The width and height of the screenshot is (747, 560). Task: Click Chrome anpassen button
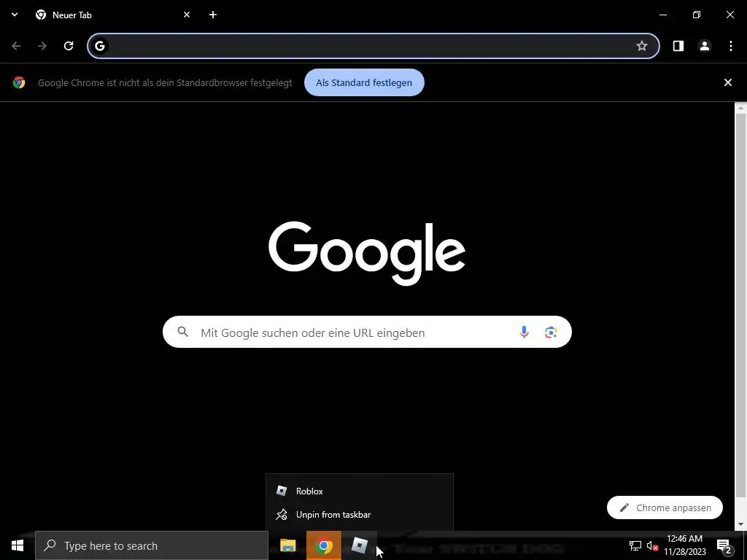[665, 507]
